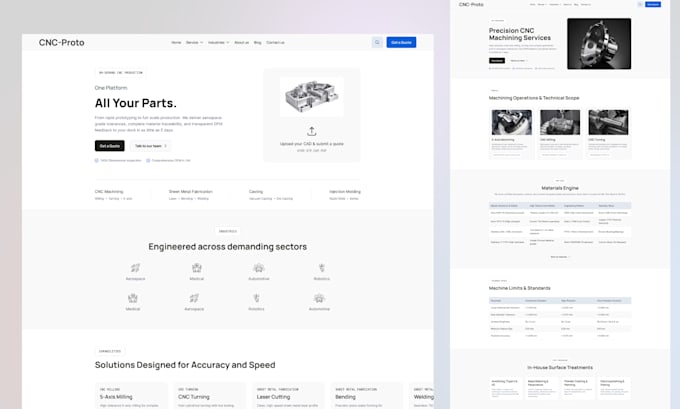Click the Capabilities badge above the Solutions heading

[110, 351]
